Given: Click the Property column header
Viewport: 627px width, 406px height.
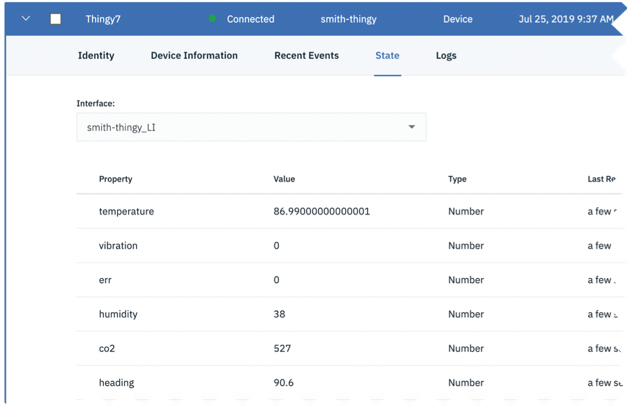Looking at the screenshot, I should pos(116,179).
